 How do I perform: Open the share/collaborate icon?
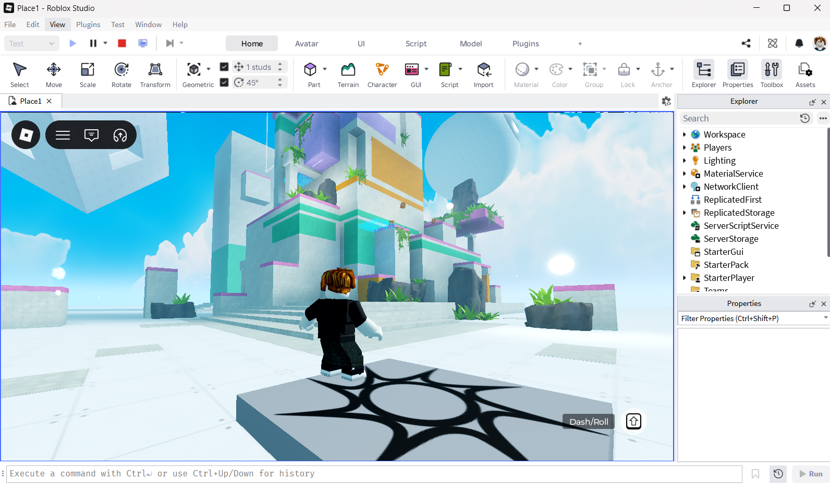[746, 43]
